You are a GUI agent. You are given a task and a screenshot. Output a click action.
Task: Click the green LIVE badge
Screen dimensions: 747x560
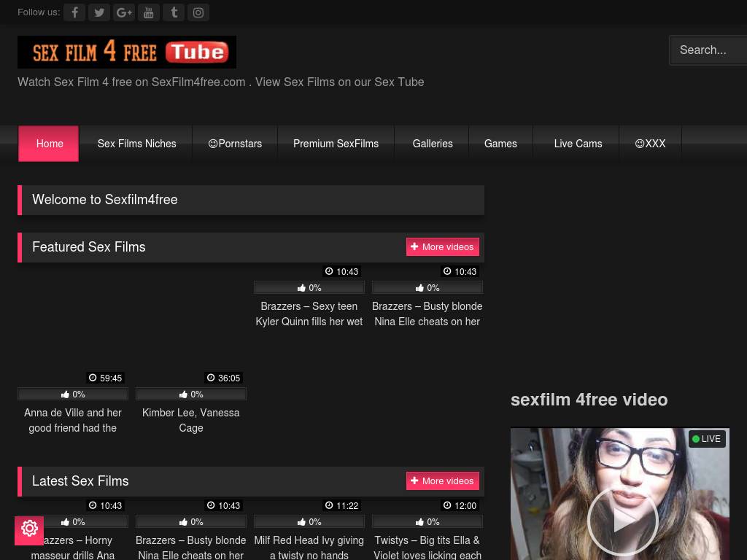(x=706, y=438)
